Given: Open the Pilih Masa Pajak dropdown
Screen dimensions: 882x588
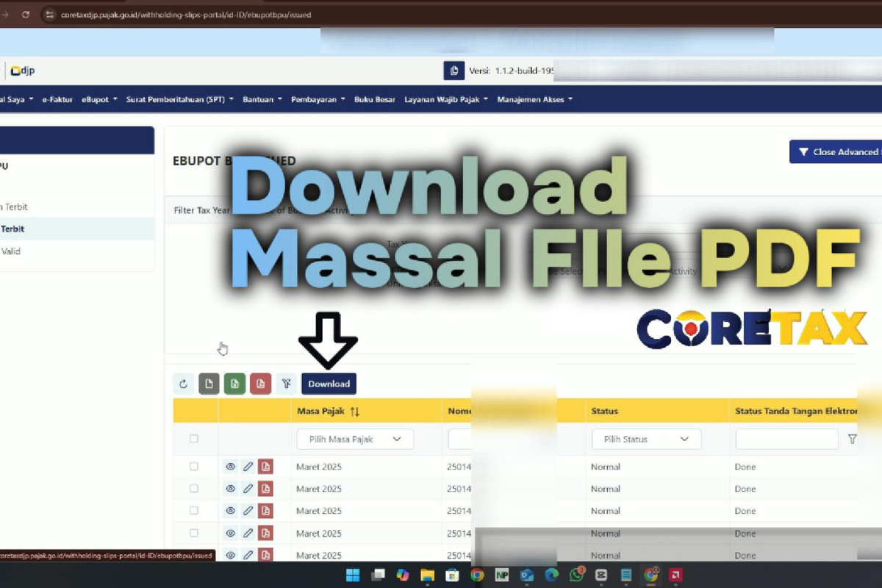Looking at the screenshot, I should [x=355, y=439].
